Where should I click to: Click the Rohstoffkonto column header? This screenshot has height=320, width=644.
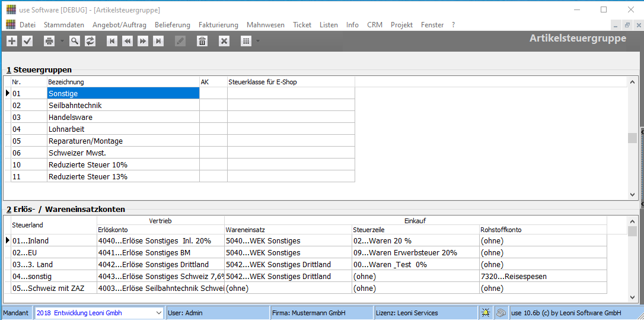click(x=543, y=229)
